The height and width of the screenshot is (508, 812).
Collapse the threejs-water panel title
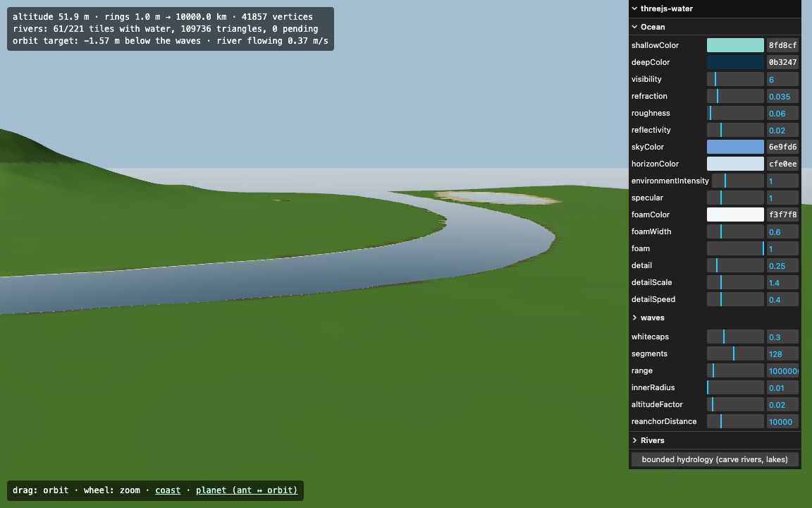point(715,8)
